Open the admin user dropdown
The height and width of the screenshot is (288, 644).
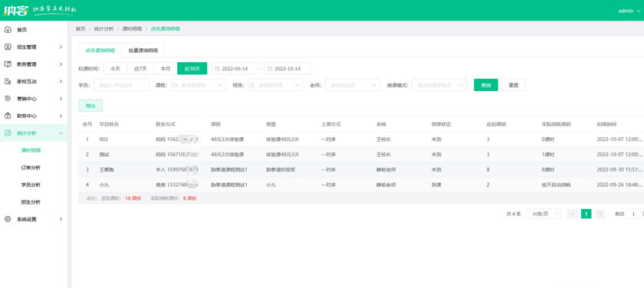pos(629,11)
